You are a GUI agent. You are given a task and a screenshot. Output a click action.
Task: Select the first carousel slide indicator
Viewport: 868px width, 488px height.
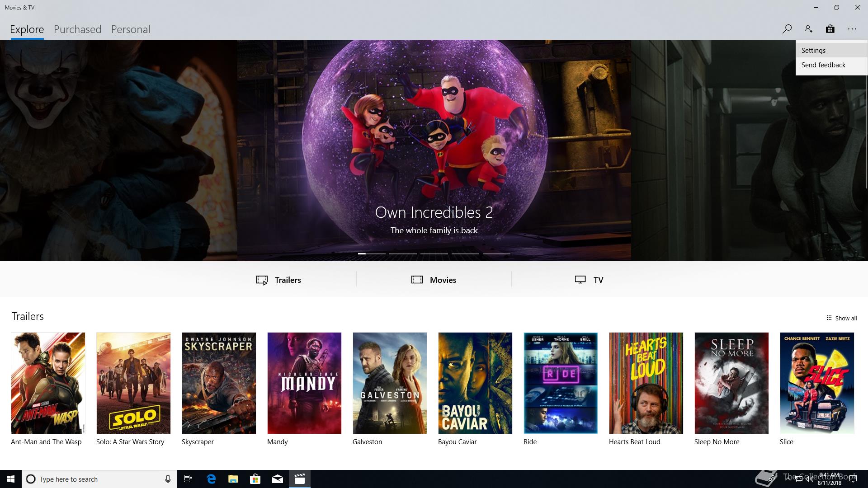(x=372, y=253)
